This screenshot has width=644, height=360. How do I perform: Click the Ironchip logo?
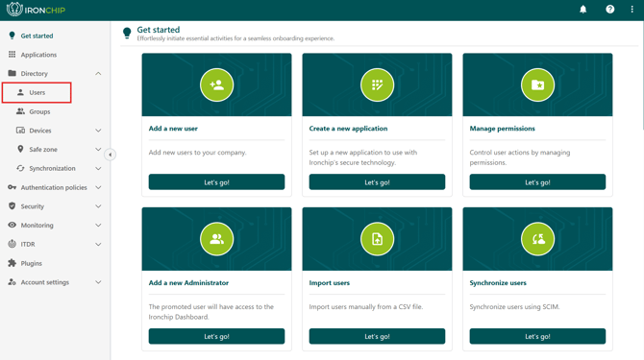36,10
